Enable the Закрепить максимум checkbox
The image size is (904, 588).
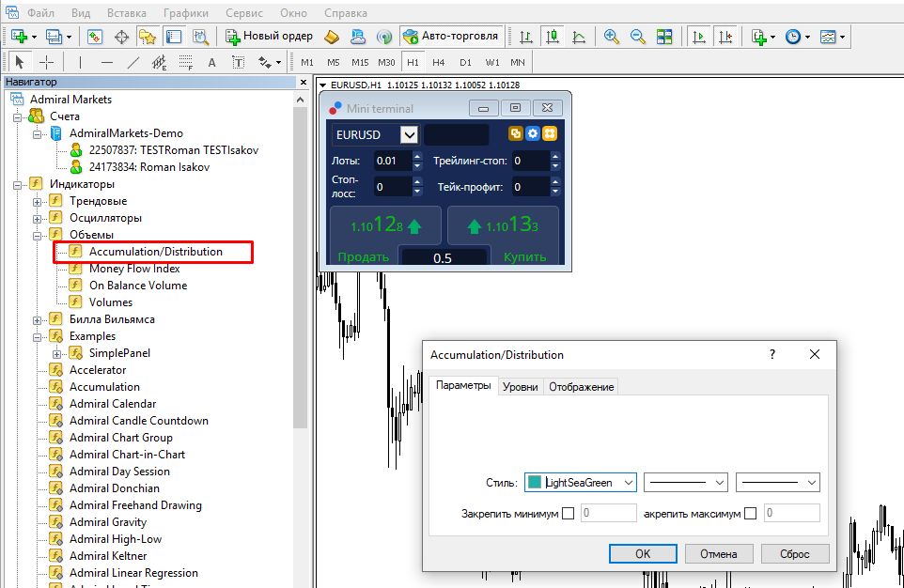[x=750, y=514]
